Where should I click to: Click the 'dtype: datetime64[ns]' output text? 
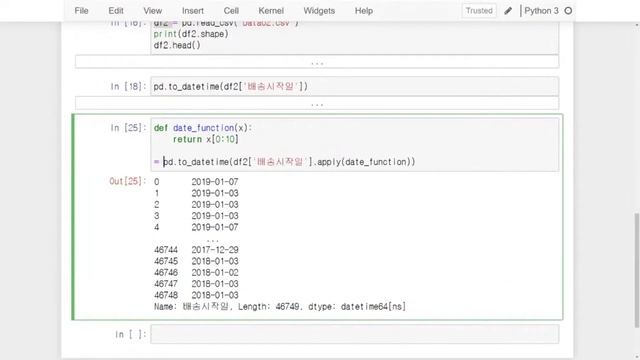(x=357, y=307)
